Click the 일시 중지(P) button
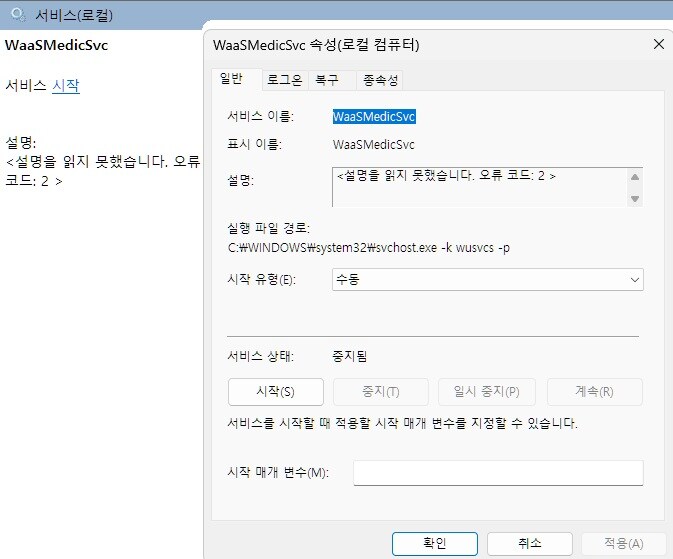 coord(486,391)
